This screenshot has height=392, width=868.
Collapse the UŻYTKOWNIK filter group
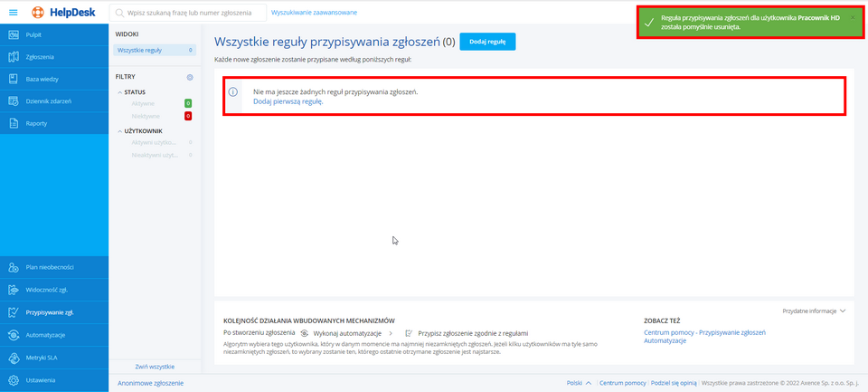119,131
